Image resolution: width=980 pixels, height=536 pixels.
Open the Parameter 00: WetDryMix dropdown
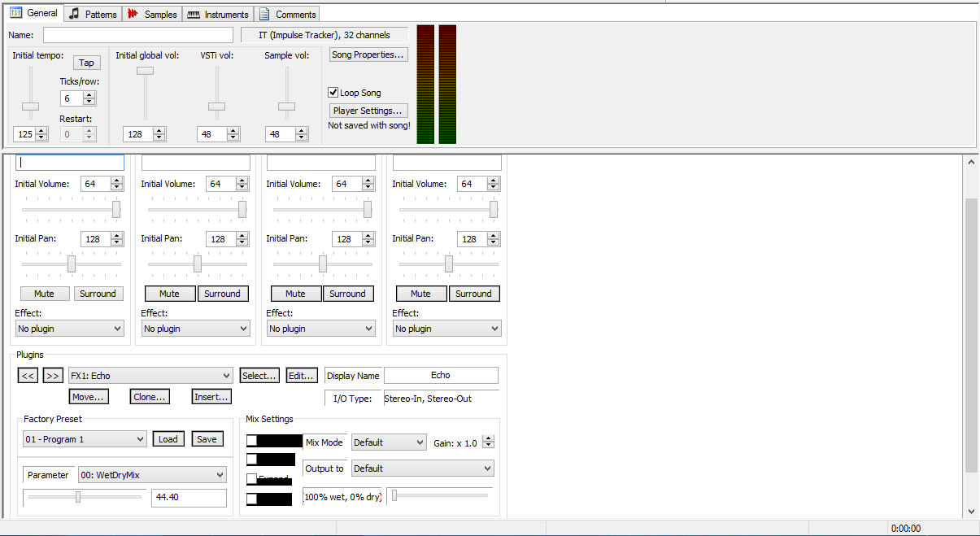pyautogui.click(x=152, y=475)
